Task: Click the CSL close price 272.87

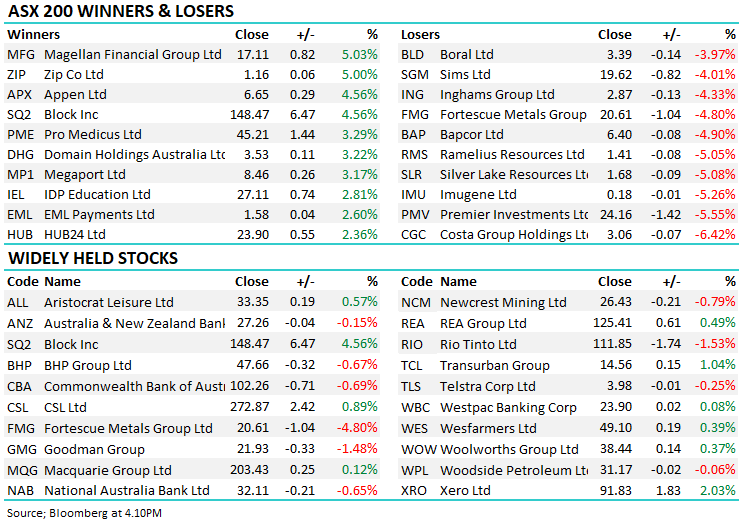Action: pyautogui.click(x=249, y=407)
